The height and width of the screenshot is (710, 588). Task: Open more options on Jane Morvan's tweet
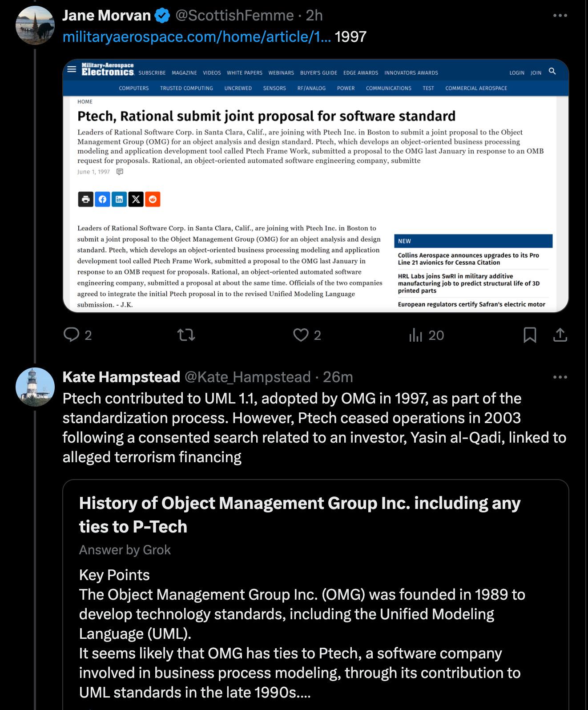pos(560,16)
